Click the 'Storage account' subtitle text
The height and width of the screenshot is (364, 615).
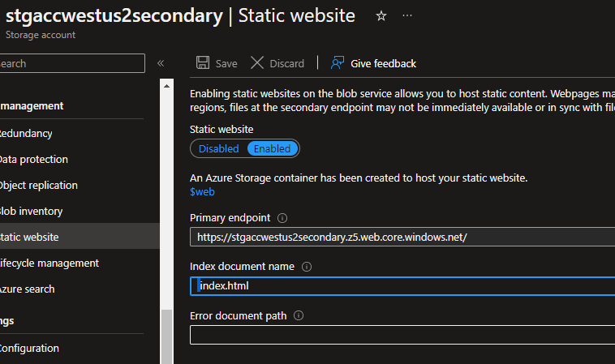tap(41, 35)
